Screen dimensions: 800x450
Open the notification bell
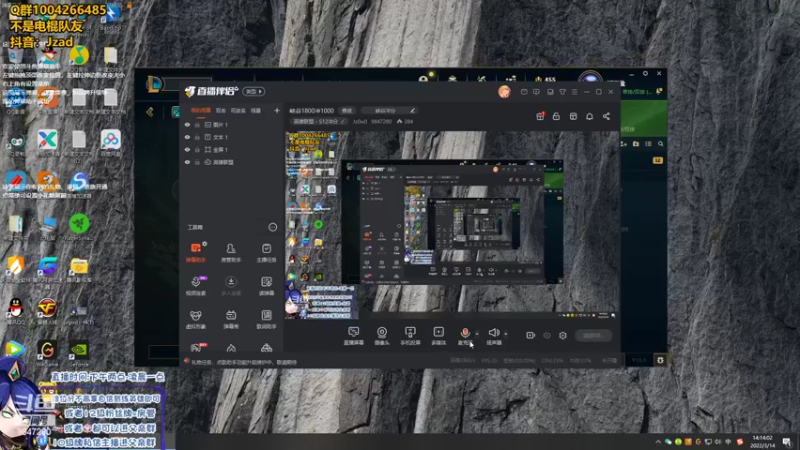(x=589, y=116)
